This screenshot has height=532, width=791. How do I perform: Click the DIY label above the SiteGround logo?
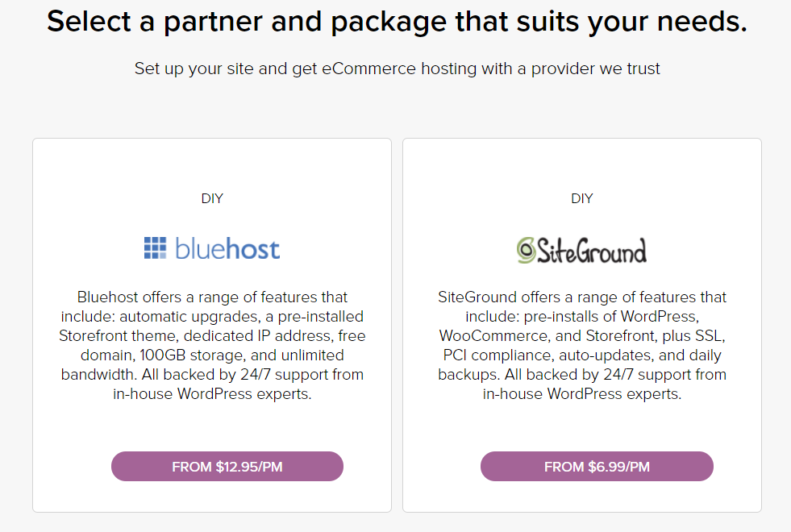[x=582, y=198]
